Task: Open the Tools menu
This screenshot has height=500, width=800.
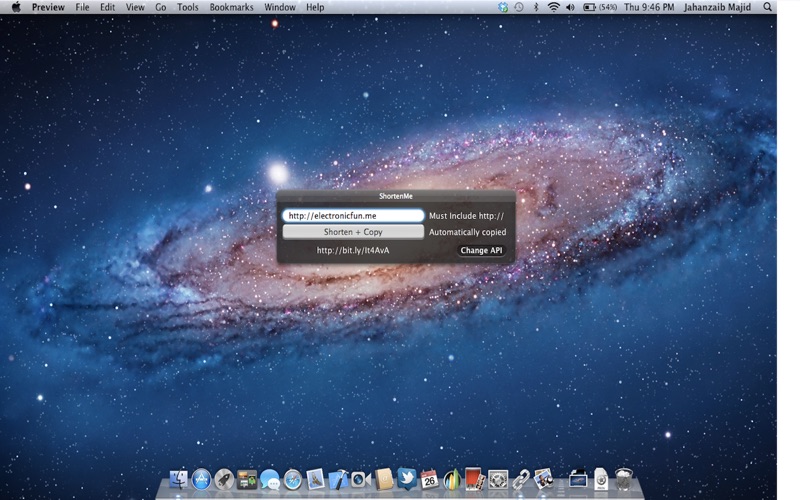Action: click(x=188, y=7)
